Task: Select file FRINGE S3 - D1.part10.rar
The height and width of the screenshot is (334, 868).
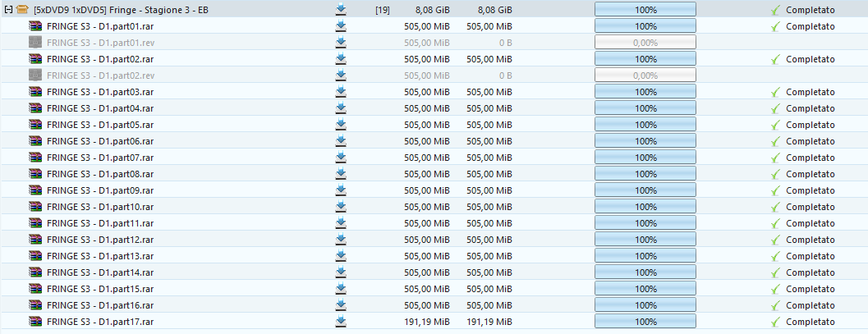Action: point(100,207)
